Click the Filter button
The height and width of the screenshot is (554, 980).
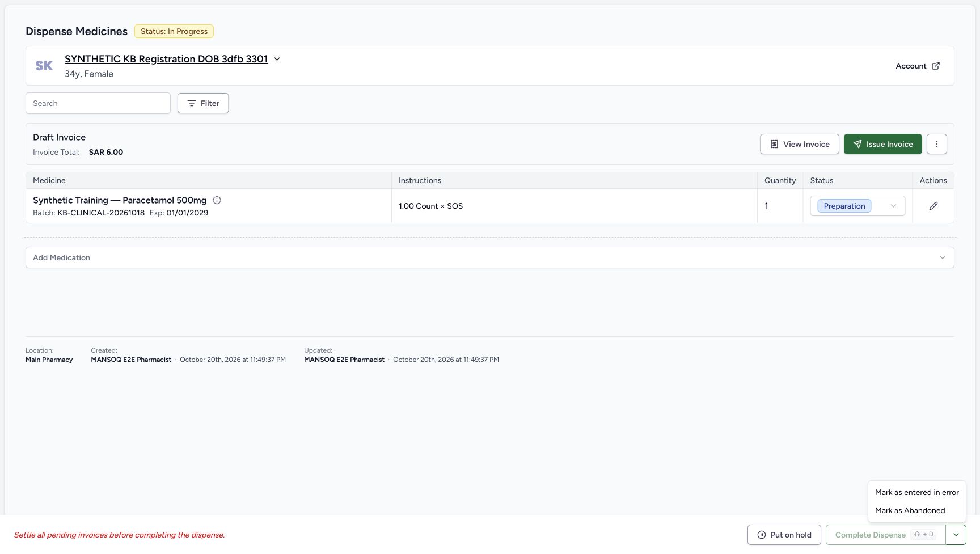point(203,103)
